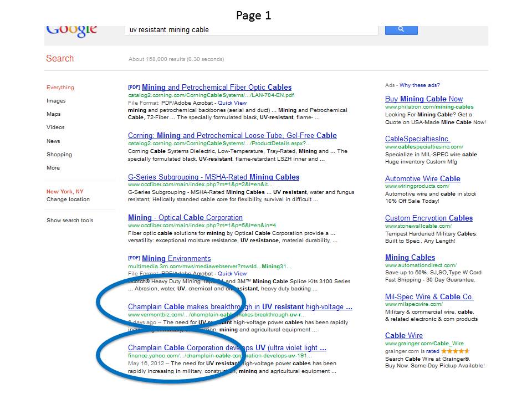Click the www.wiringproducts.com/ URL
This screenshot has height=399, width=532.
(x=417, y=186)
